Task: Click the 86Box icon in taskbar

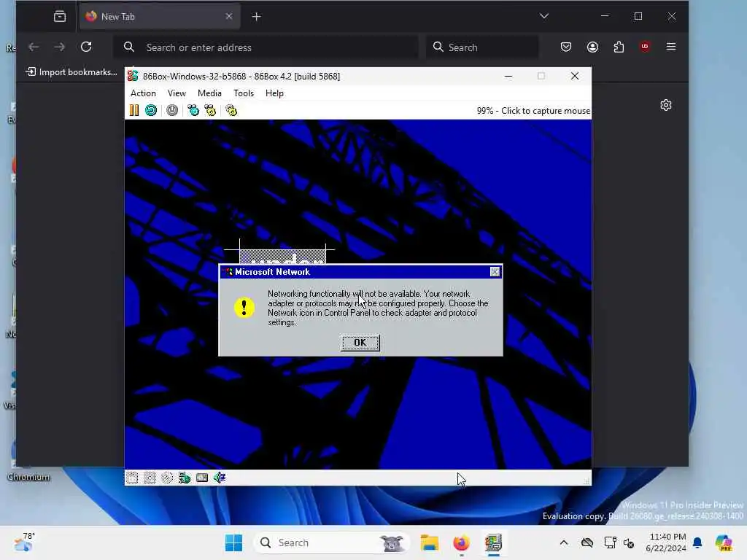Action: point(494,542)
